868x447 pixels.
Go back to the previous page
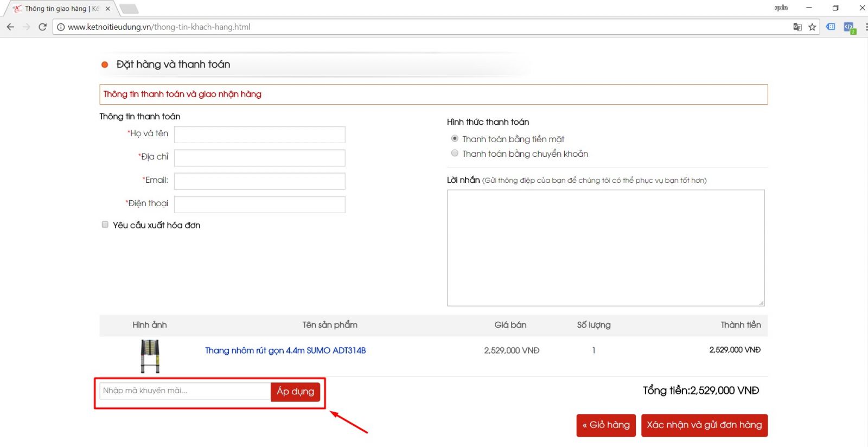(10, 27)
